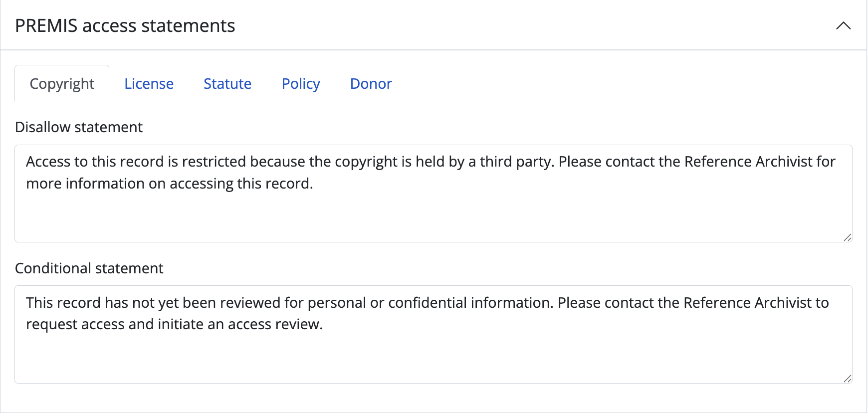Place cursor after "accessing this record."
This screenshot has width=868, height=413.
tap(314, 184)
